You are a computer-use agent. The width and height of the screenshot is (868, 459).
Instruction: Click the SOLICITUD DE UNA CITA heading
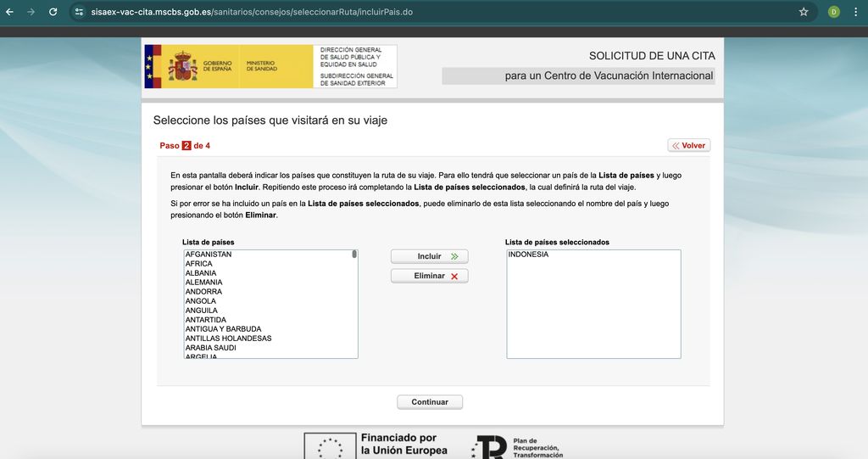(652, 56)
